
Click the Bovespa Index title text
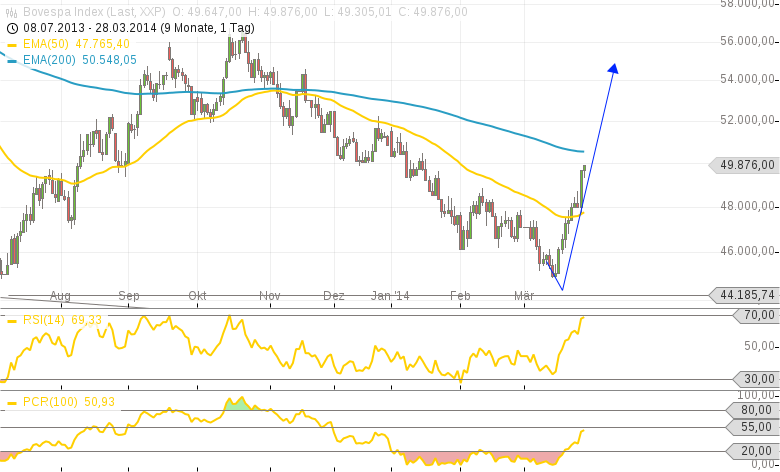point(95,11)
